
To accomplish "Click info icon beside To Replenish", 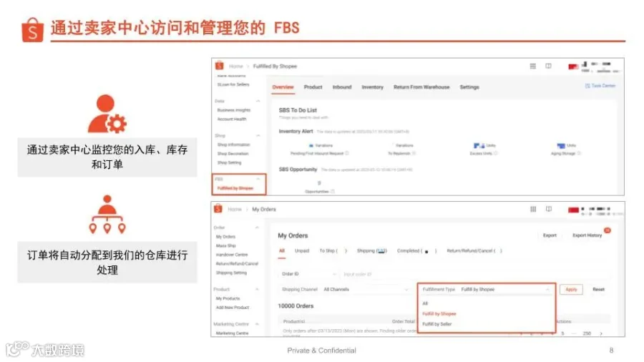I will tap(414, 153).
